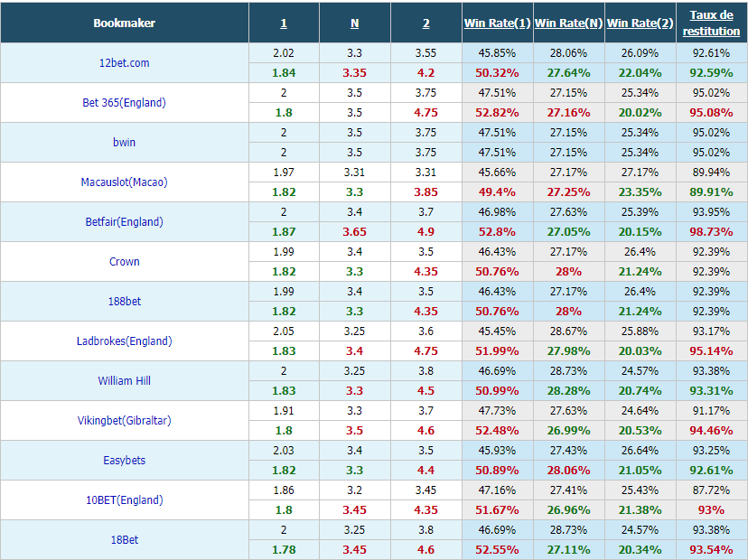The image size is (748, 560).
Task: Select the 49.4% win rate for Macauslot
Action: click(497, 192)
